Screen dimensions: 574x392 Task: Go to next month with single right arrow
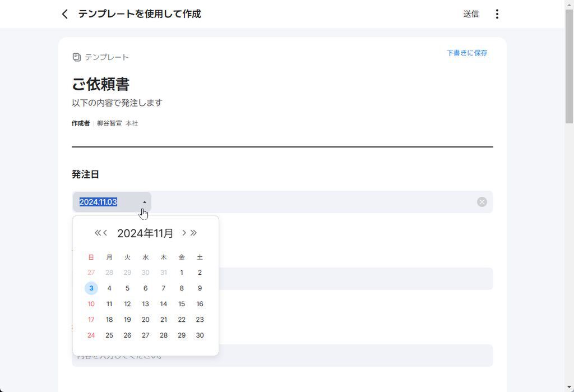pos(184,233)
